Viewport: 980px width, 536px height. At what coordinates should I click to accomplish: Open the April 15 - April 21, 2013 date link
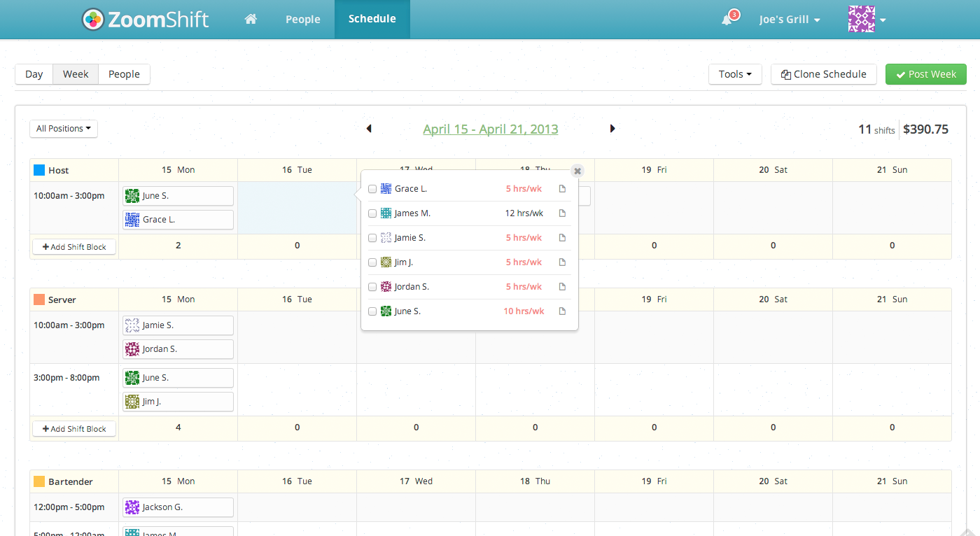click(491, 129)
